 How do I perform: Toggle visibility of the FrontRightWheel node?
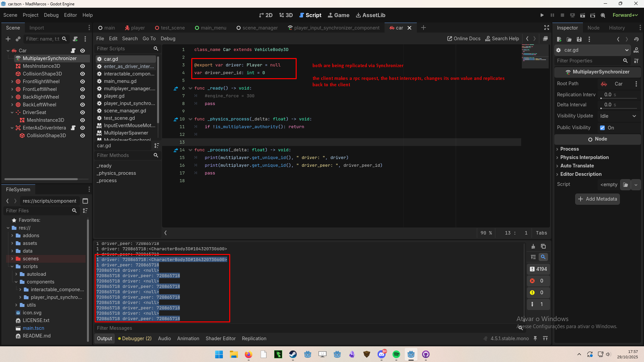82,82
